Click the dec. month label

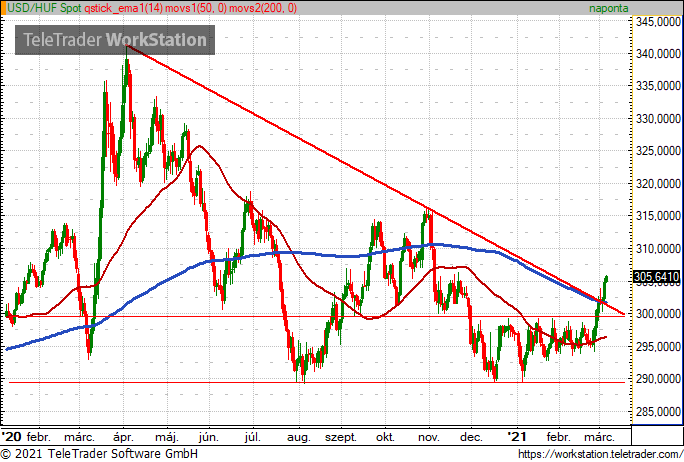pyautogui.click(x=471, y=437)
